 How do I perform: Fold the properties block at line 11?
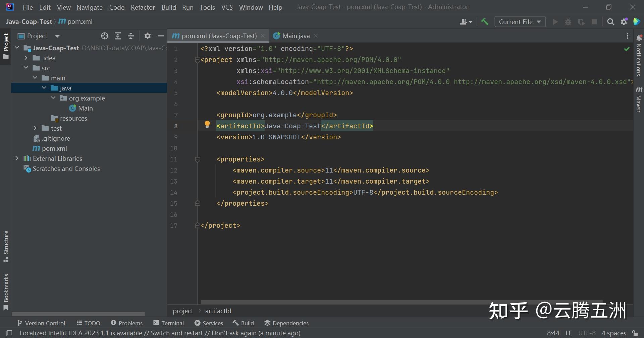tap(198, 159)
